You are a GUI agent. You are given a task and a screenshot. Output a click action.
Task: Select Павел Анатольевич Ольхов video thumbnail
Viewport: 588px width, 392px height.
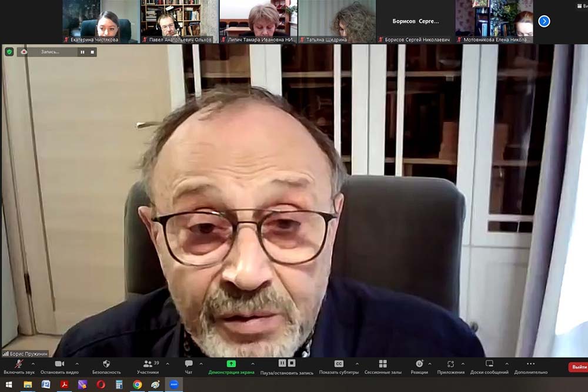point(179,21)
